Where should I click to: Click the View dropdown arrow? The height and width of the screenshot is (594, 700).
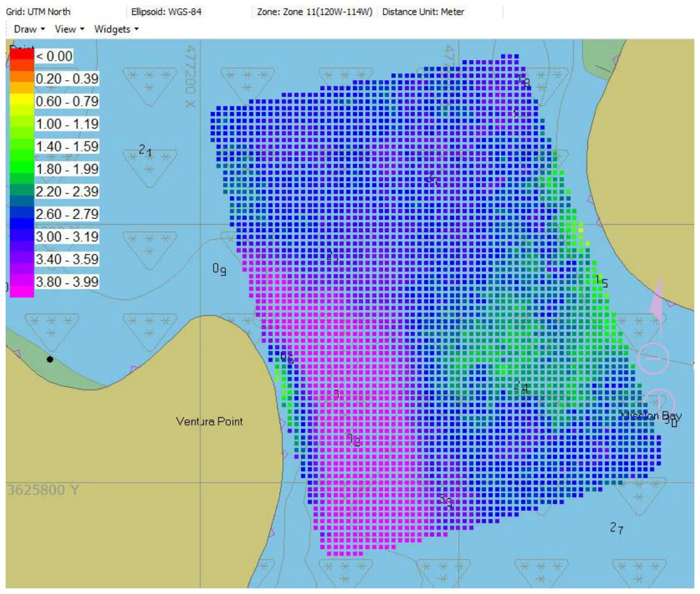[82, 29]
